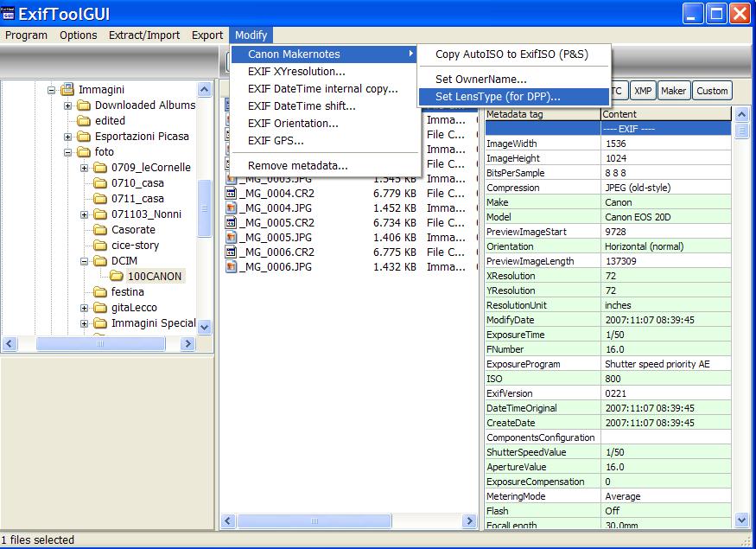Click the XMP metadata view button
The height and width of the screenshot is (549, 756).
pos(644,90)
